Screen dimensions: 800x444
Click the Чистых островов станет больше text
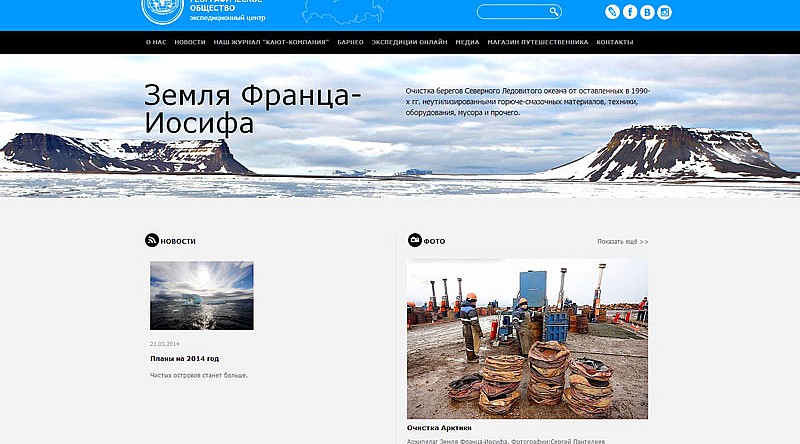(199, 376)
